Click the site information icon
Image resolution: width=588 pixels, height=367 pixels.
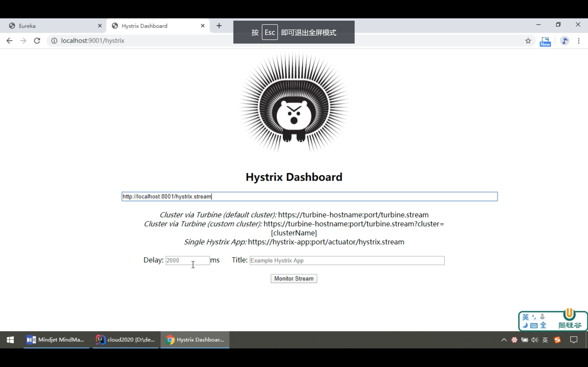pos(54,41)
